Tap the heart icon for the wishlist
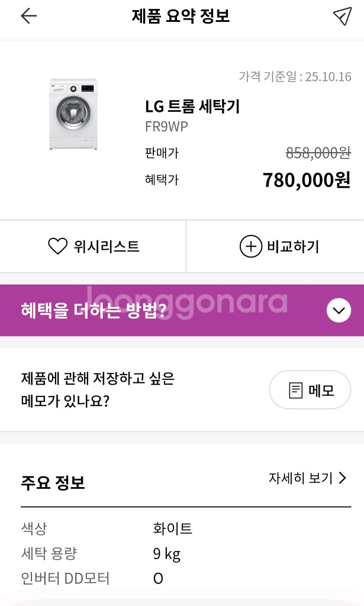This screenshot has width=364, height=606. (x=57, y=246)
